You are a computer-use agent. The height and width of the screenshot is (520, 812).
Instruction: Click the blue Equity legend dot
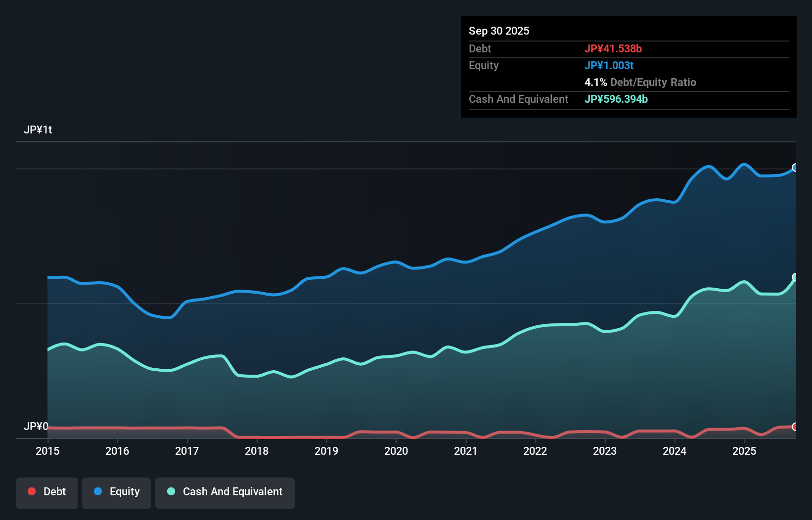(x=98, y=491)
